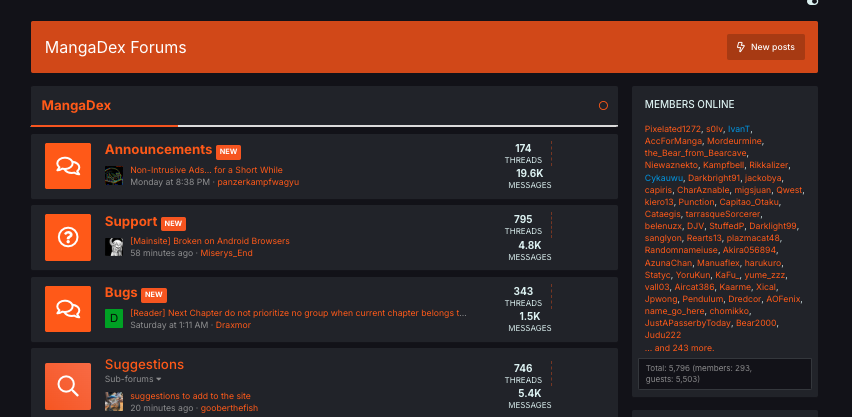
Task: Open '[Mainsite] Broken on Android Browsers' thread
Action: [x=210, y=241]
